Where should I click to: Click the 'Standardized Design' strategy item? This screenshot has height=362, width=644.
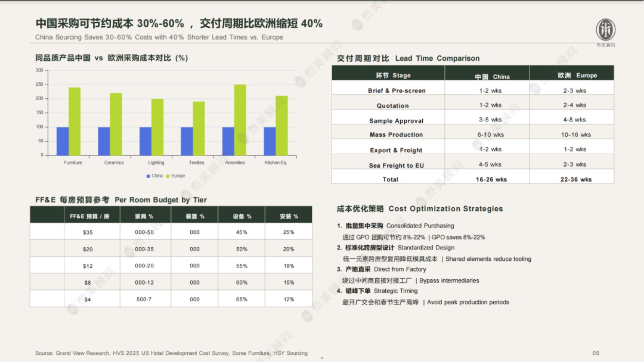(426, 248)
